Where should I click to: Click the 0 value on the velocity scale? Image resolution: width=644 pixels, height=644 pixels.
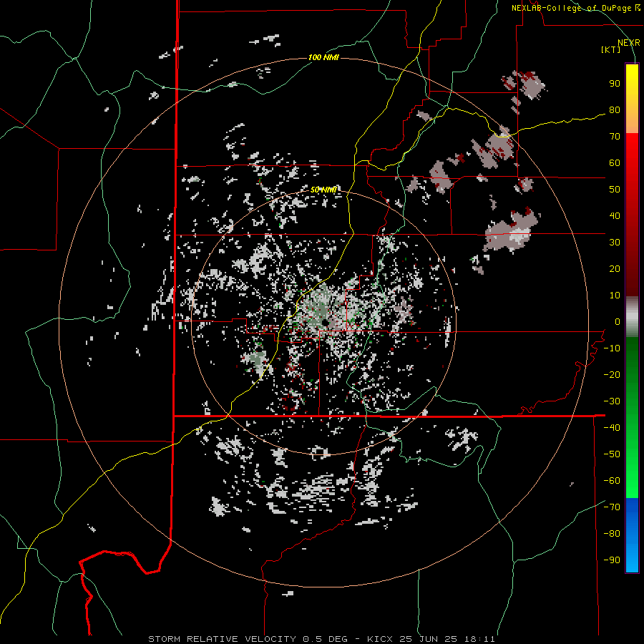point(618,322)
